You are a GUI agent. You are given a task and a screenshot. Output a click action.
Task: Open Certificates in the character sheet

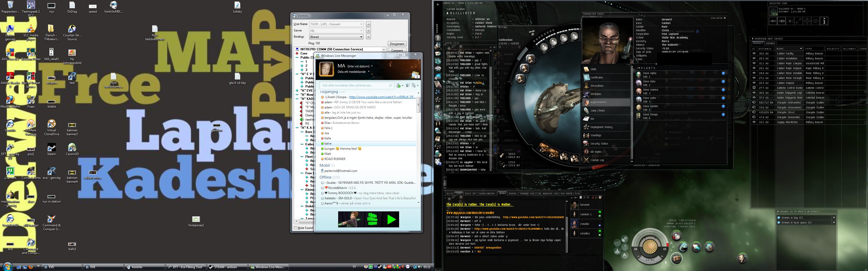point(606,77)
